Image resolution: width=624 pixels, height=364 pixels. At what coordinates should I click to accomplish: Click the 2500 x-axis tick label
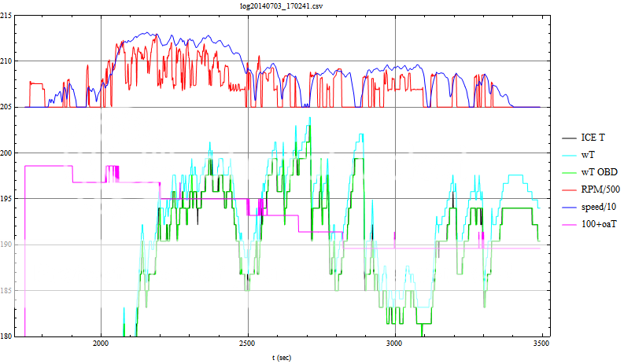[x=248, y=344]
